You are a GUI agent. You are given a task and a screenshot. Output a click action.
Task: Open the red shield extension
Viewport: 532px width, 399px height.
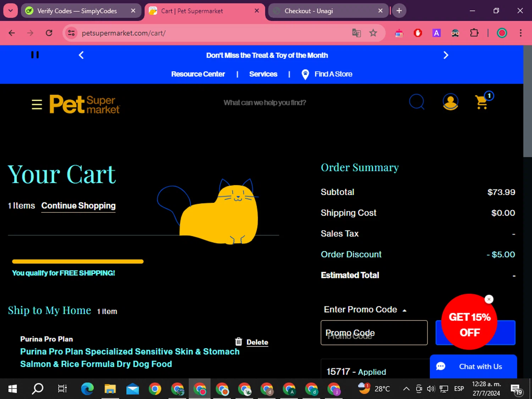coord(418,33)
